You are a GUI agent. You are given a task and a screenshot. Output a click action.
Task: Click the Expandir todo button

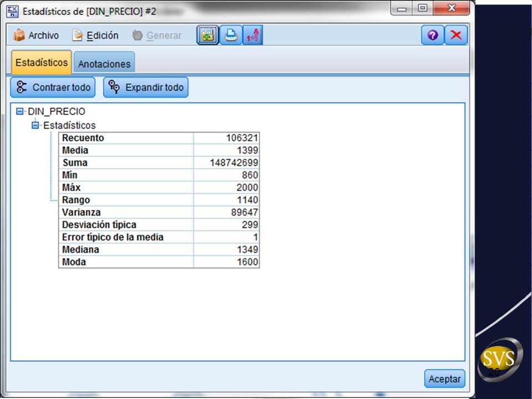(146, 87)
